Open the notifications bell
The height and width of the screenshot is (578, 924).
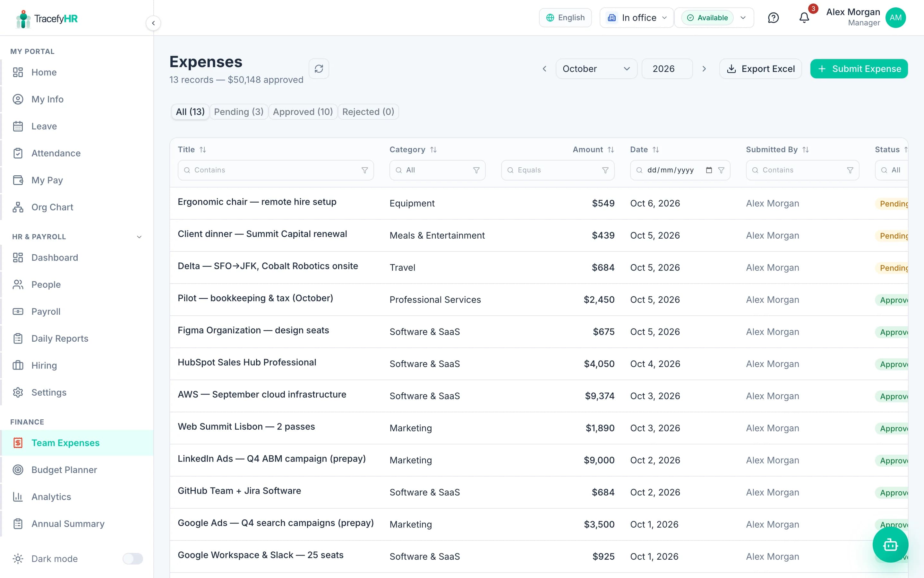coord(804,18)
